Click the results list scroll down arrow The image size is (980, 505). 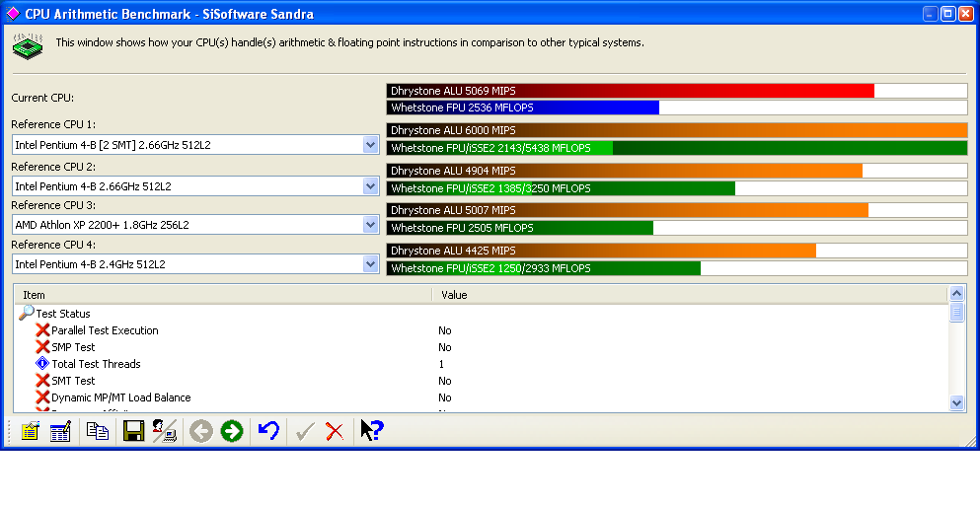pyautogui.click(x=957, y=403)
